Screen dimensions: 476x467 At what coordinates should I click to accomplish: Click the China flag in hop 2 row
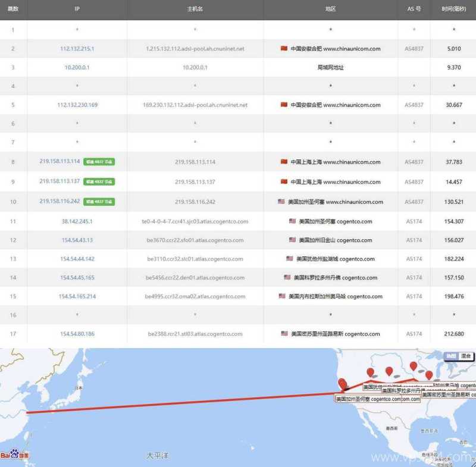tap(284, 49)
